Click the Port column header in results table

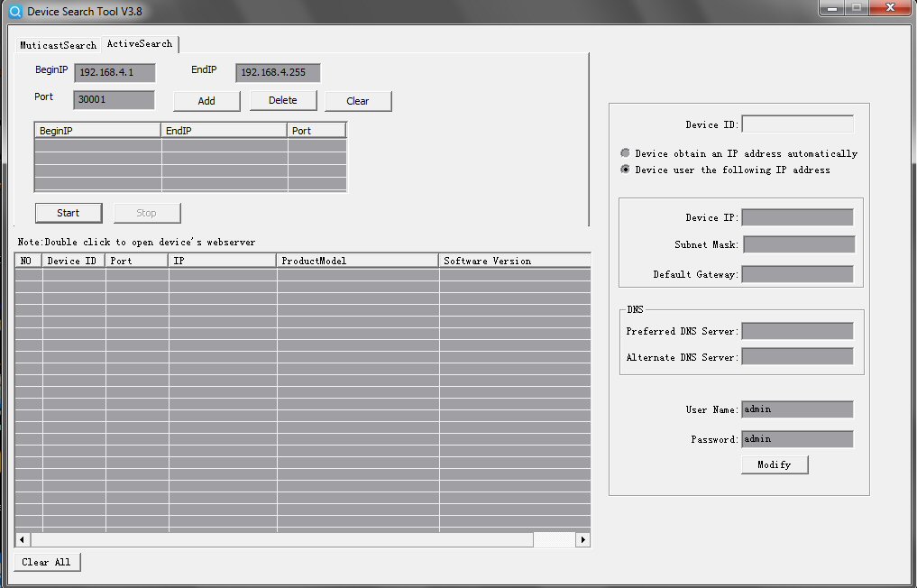click(x=137, y=261)
